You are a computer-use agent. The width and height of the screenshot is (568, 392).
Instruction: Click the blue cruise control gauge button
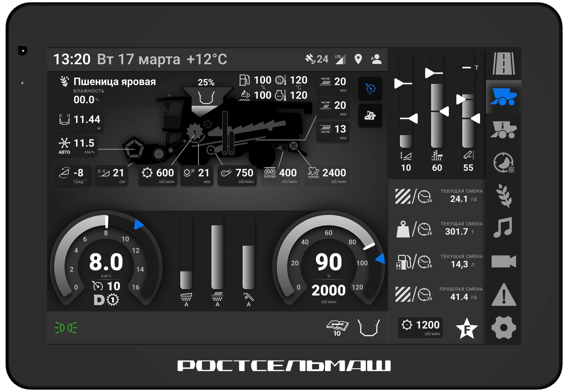click(370, 89)
